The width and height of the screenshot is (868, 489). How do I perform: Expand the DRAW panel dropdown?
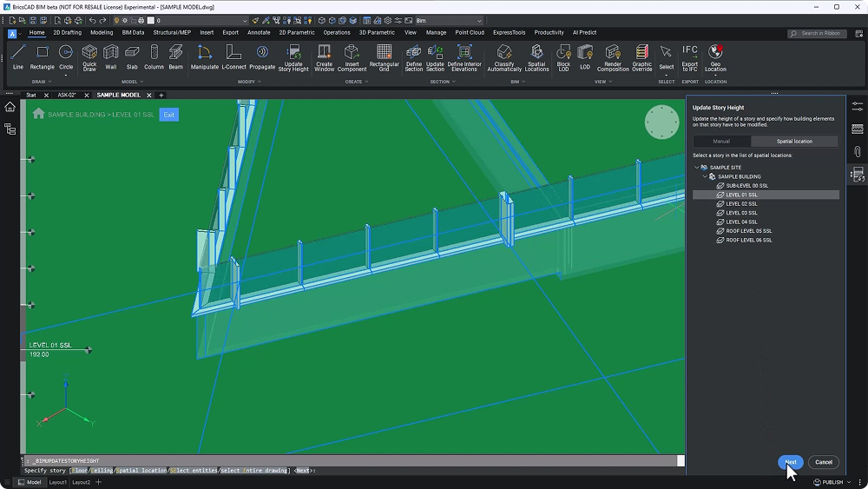coord(42,82)
